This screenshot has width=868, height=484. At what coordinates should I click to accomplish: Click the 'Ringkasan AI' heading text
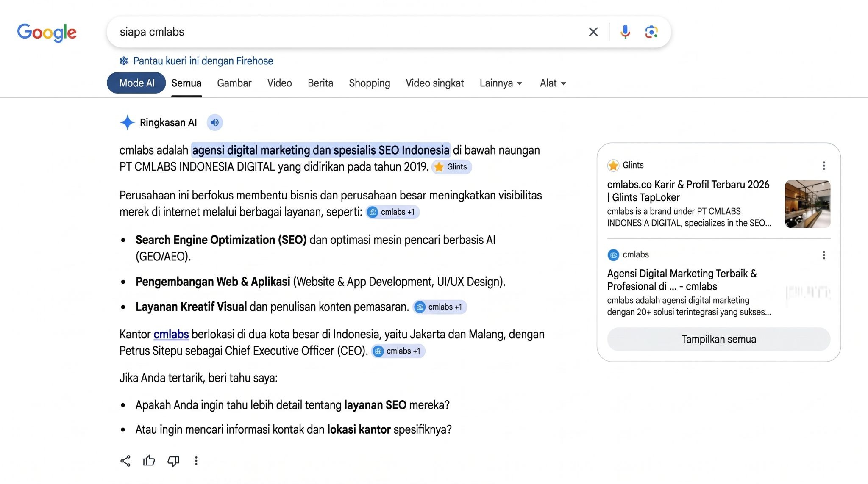[168, 122]
